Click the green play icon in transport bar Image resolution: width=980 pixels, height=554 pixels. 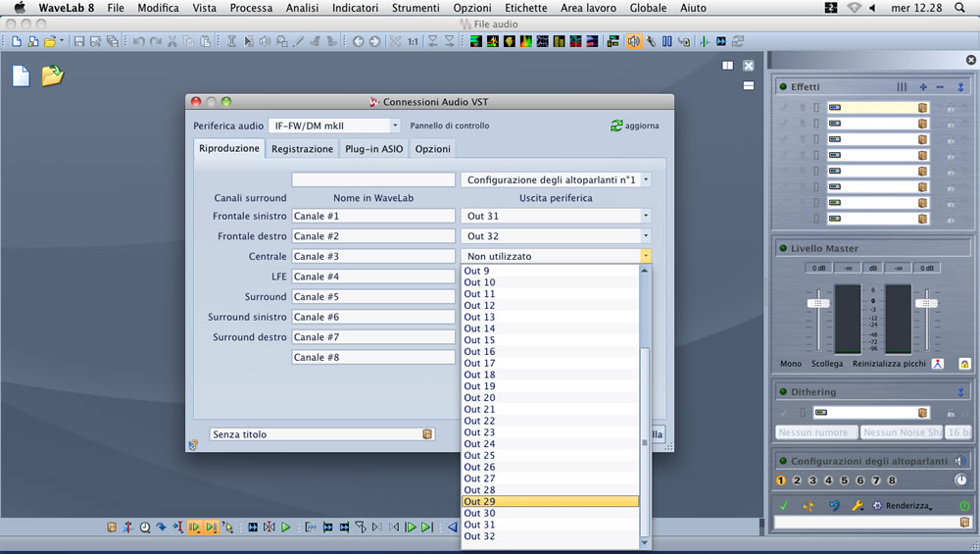(285, 528)
